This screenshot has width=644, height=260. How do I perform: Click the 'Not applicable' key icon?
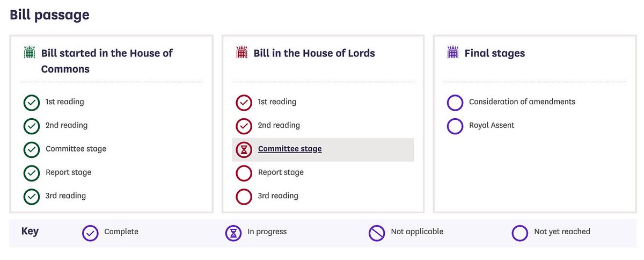[377, 233]
